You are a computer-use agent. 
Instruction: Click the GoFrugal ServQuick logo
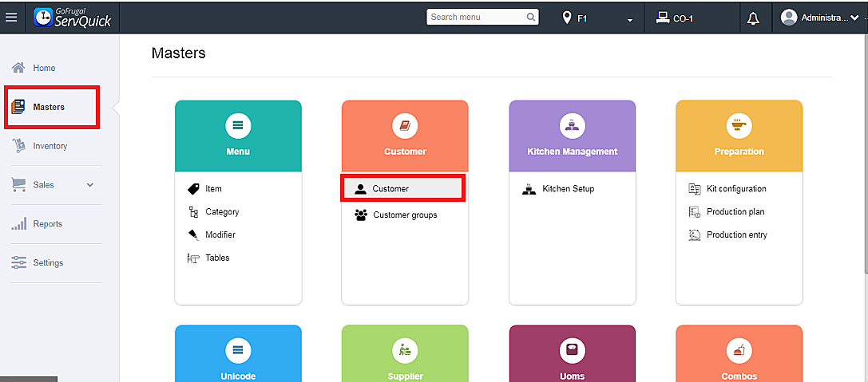click(x=72, y=17)
